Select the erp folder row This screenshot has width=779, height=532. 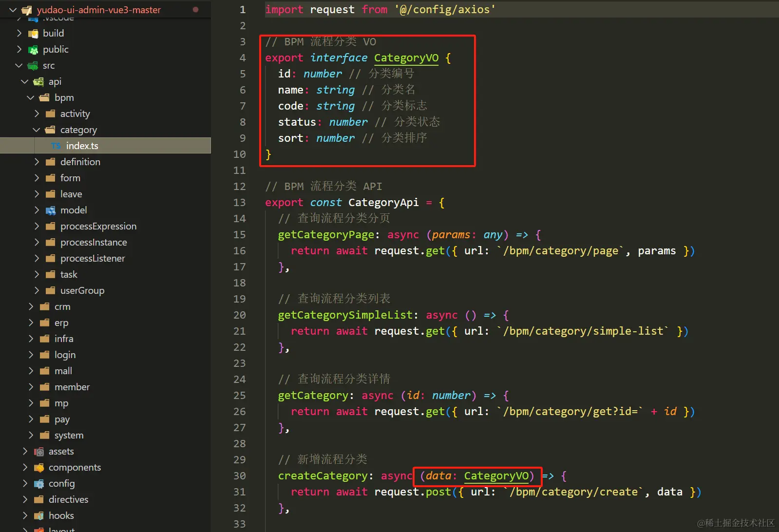[105, 323]
